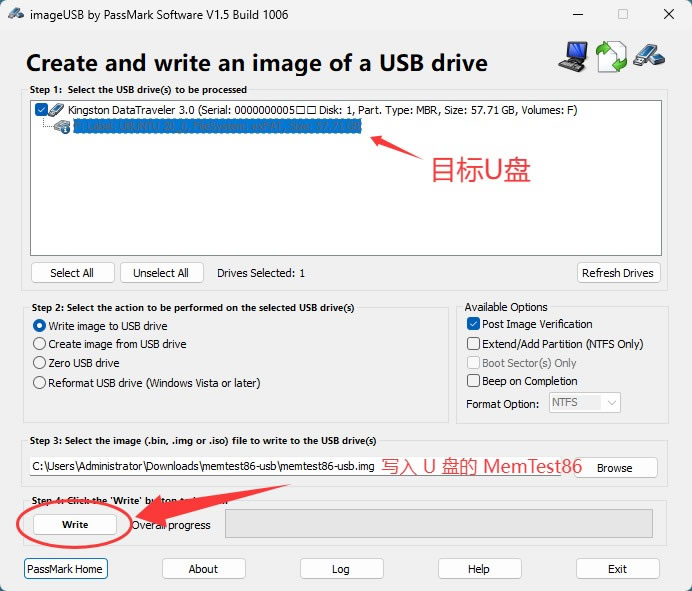
Task: Click the computer monitor icon in header
Action: tap(573, 56)
